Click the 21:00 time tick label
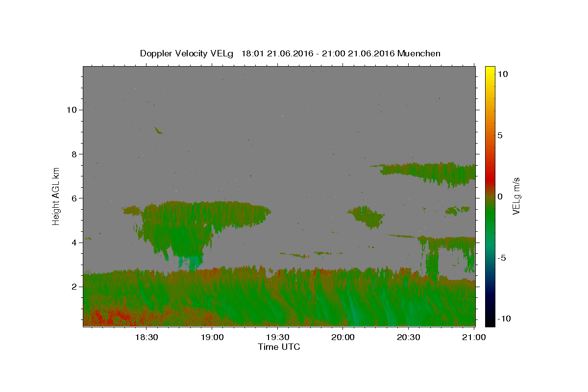The height and width of the screenshot is (392, 588). point(474,338)
